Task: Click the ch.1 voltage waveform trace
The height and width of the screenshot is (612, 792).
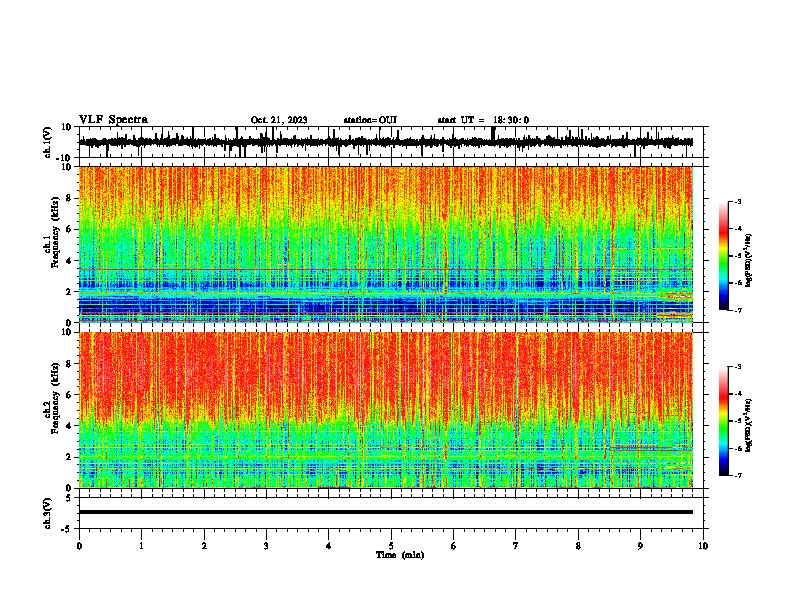Action: (385, 142)
